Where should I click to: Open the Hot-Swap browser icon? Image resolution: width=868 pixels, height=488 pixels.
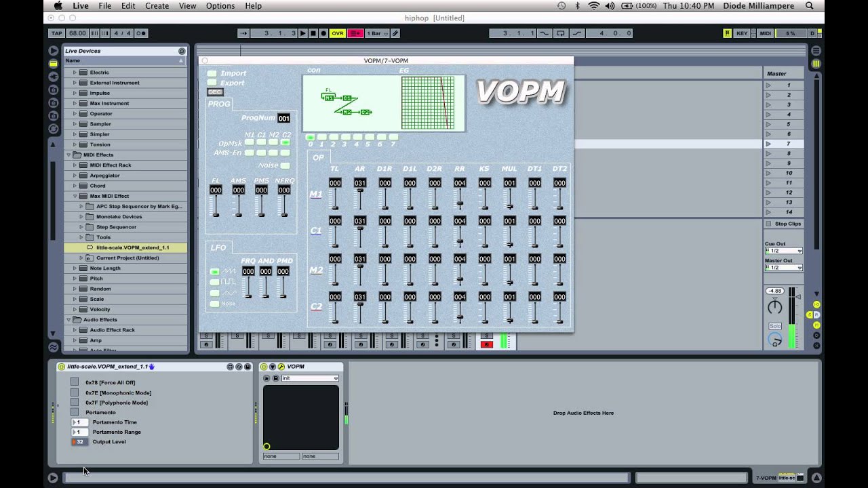pos(53,128)
